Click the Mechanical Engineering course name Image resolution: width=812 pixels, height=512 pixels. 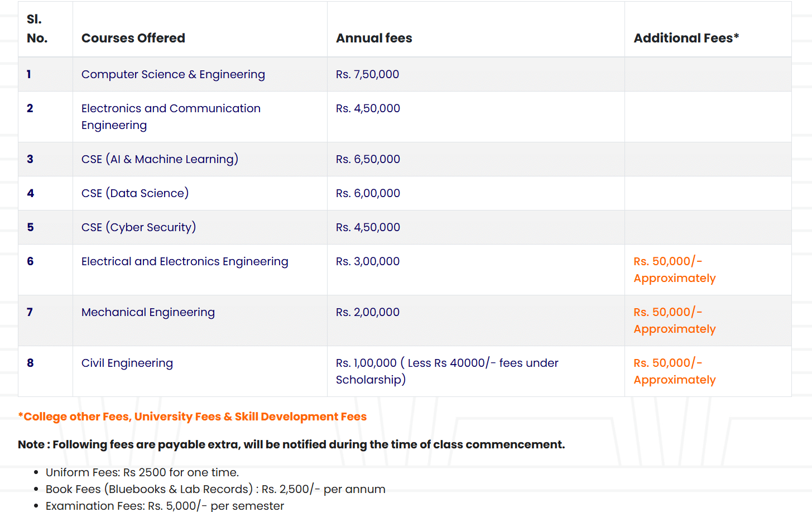pos(148,312)
